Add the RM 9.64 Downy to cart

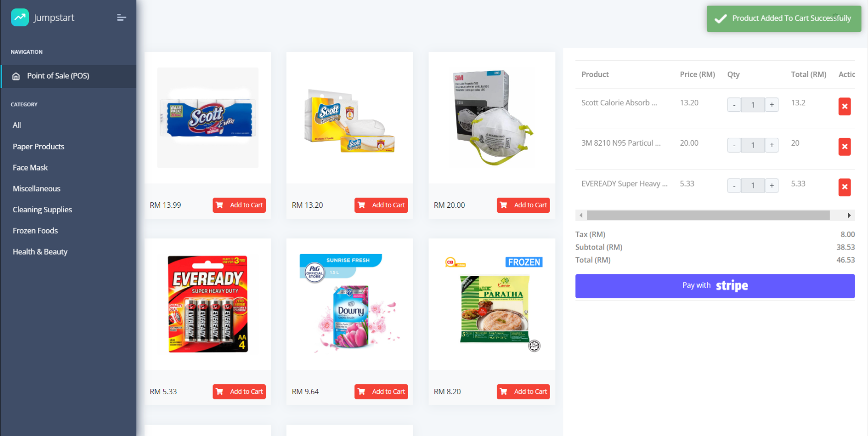click(381, 392)
